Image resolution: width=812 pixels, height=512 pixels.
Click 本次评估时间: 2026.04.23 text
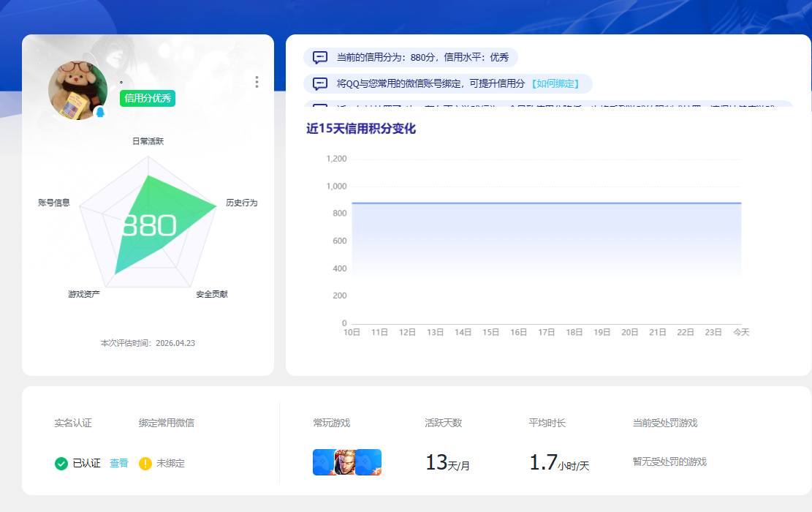pos(148,343)
